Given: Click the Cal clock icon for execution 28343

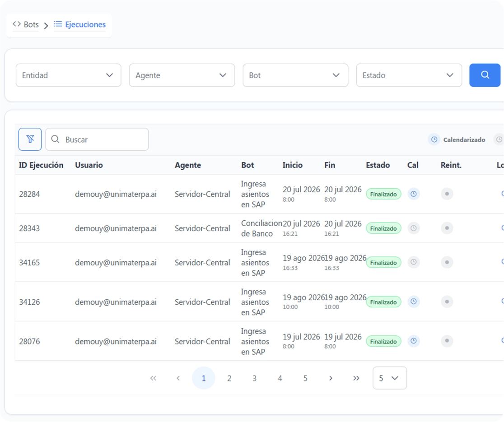Looking at the screenshot, I should 414,228.
